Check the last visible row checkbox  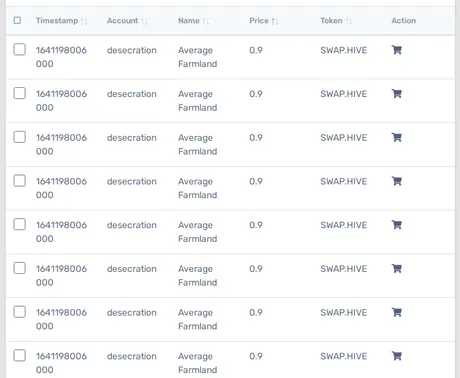tap(20, 355)
